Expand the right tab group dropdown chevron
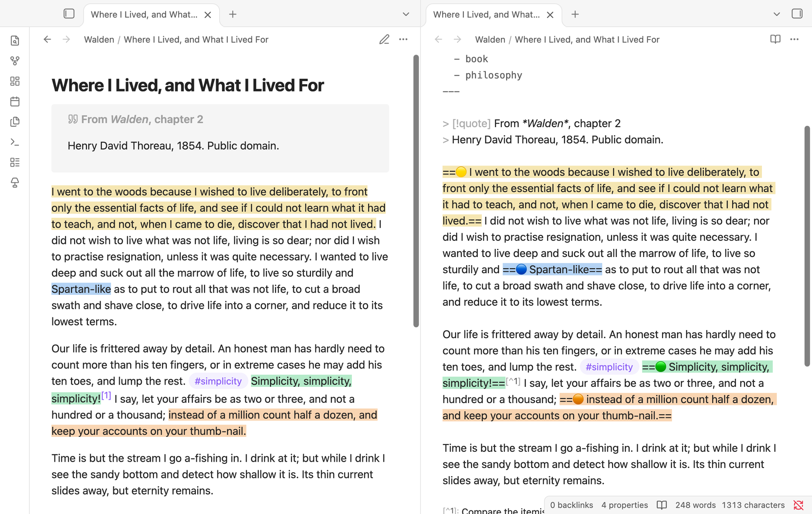Image resolution: width=812 pixels, height=514 pixels. click(x=776, y=14)
